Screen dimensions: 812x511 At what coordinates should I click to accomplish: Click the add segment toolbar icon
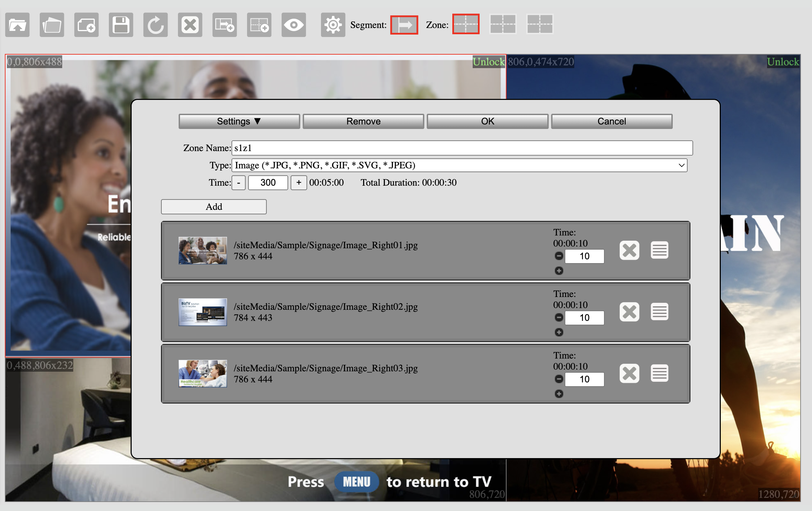(225, 25)
